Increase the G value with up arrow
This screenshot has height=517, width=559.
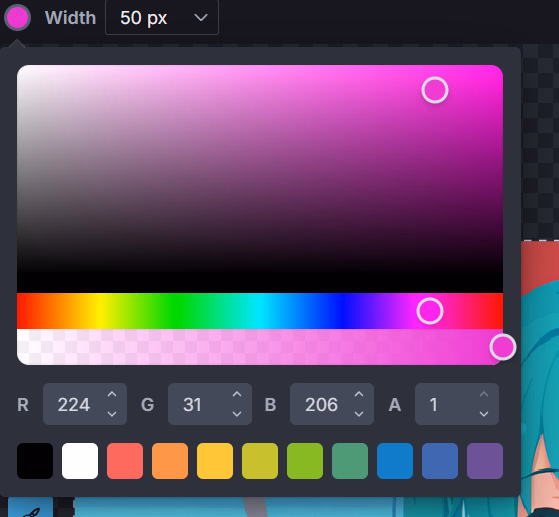[237, 394]
